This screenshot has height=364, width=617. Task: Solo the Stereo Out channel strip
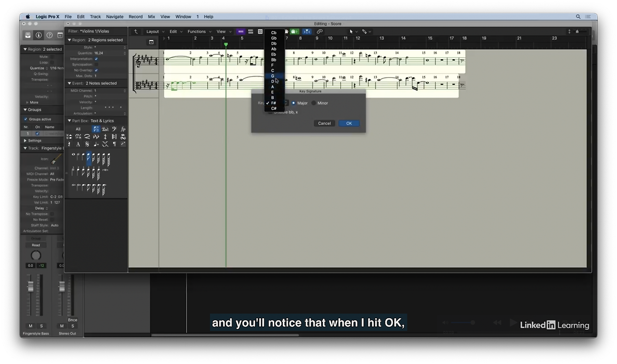pyautogui.click(x=72, y=326)
